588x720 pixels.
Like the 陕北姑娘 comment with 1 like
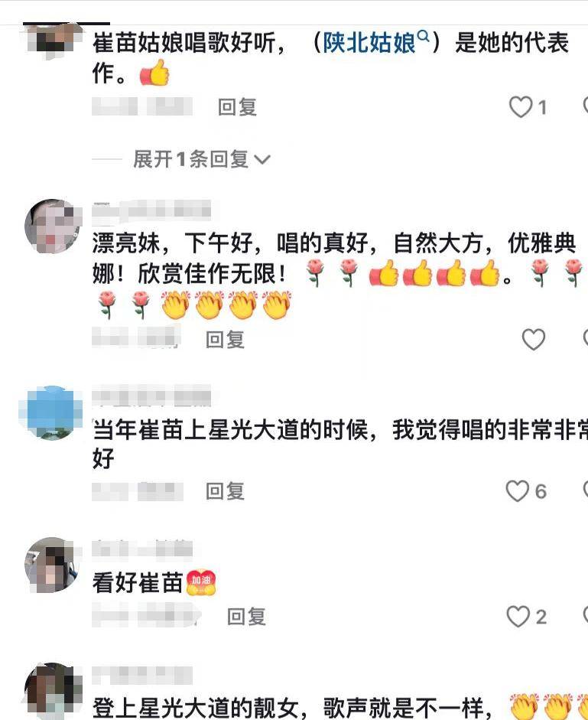[x=521, y=107]
